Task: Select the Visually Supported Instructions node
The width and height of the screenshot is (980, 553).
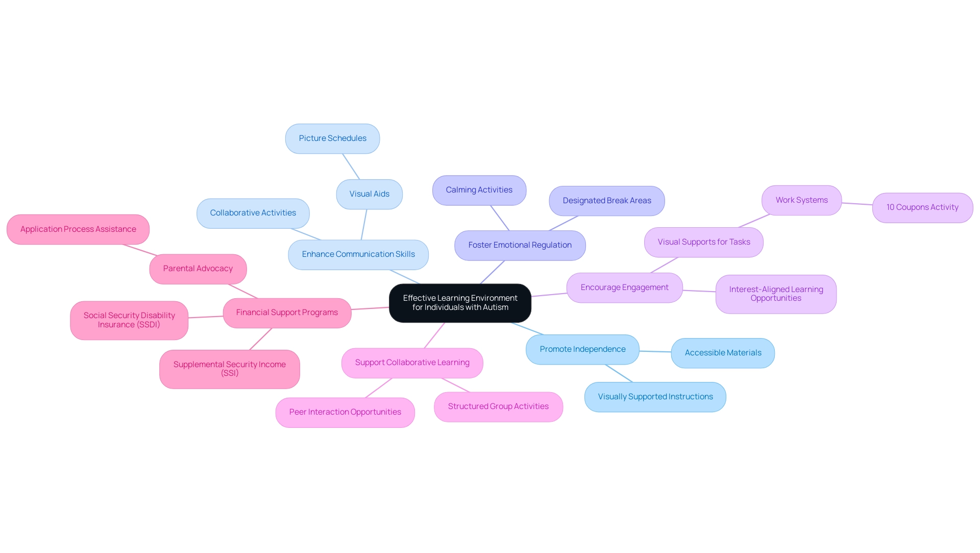Action: (655, 396)
